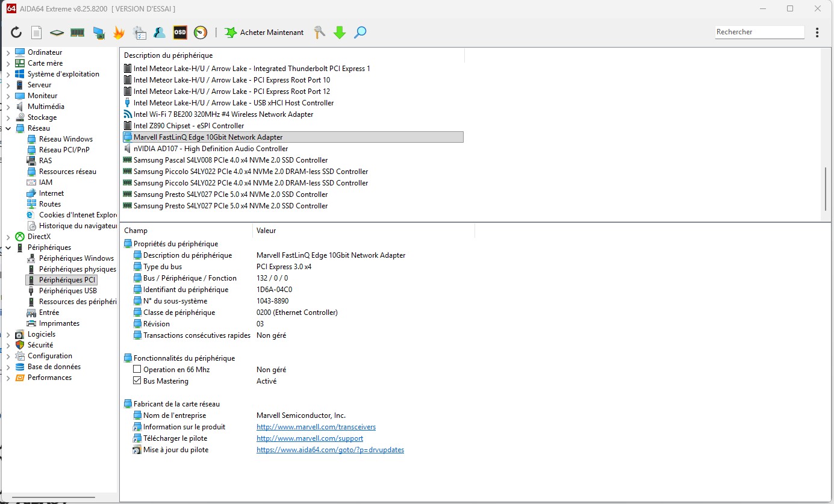Open the marvell.com/support driver link

point(310,438)
